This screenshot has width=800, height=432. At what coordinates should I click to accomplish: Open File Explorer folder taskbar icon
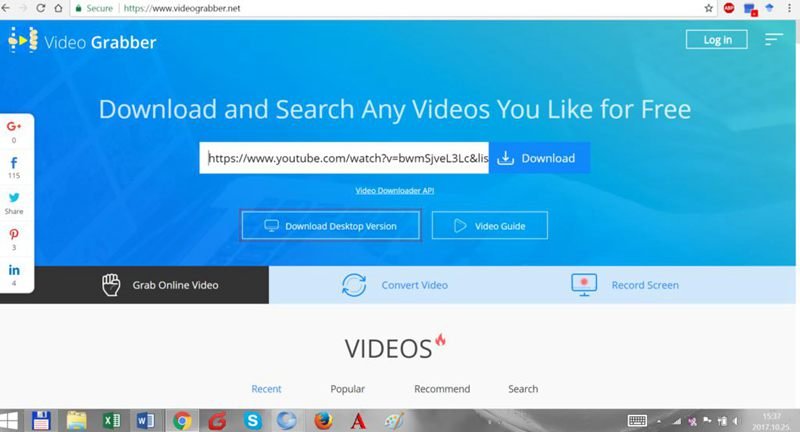click(77, 421)
